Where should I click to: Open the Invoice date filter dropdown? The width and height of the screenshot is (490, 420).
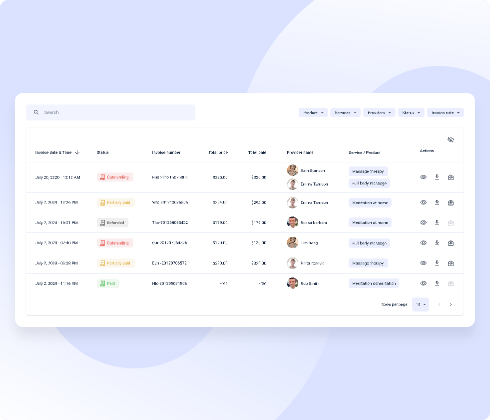[x=445, y=113]
